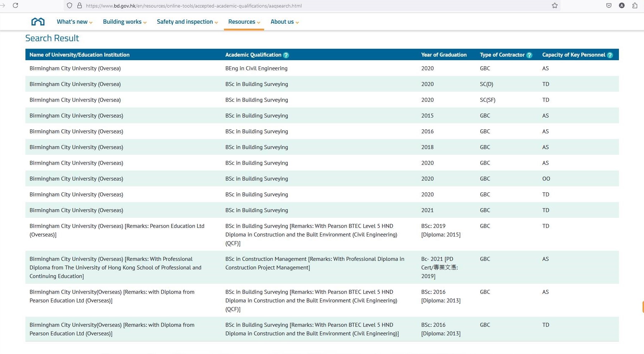
Task: Select the 2021 graduation year cell
Action: [x=427, y=210]
